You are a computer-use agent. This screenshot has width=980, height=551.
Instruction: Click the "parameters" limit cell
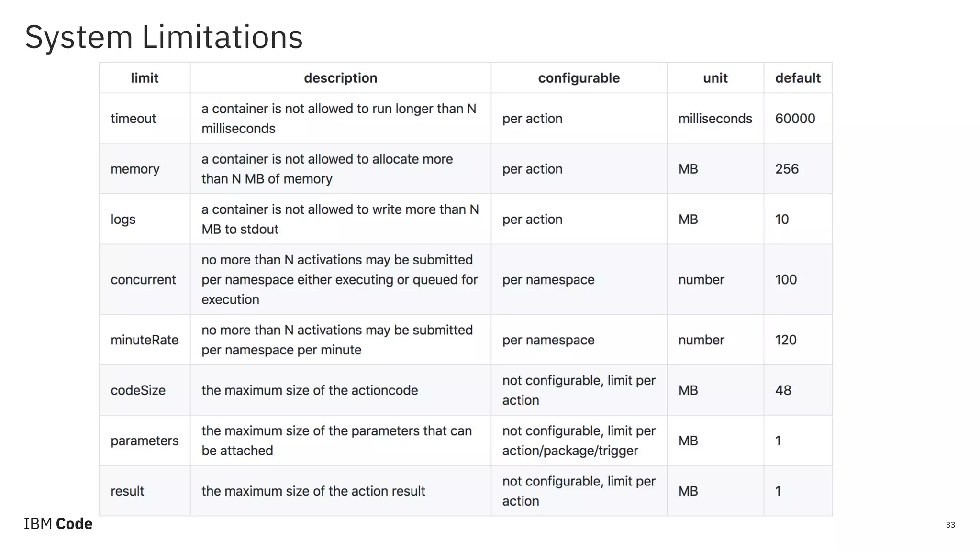(x=145, y=441)
